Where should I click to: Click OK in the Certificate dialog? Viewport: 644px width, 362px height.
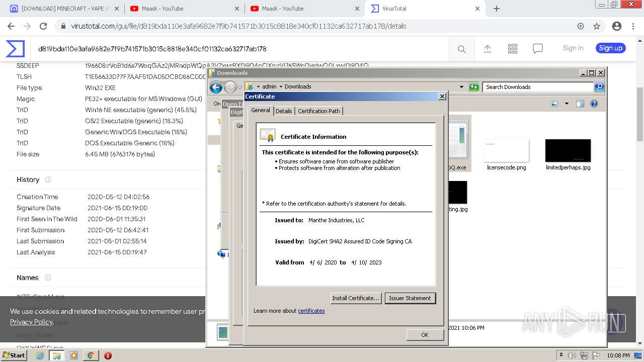click(x=425, y=335)
